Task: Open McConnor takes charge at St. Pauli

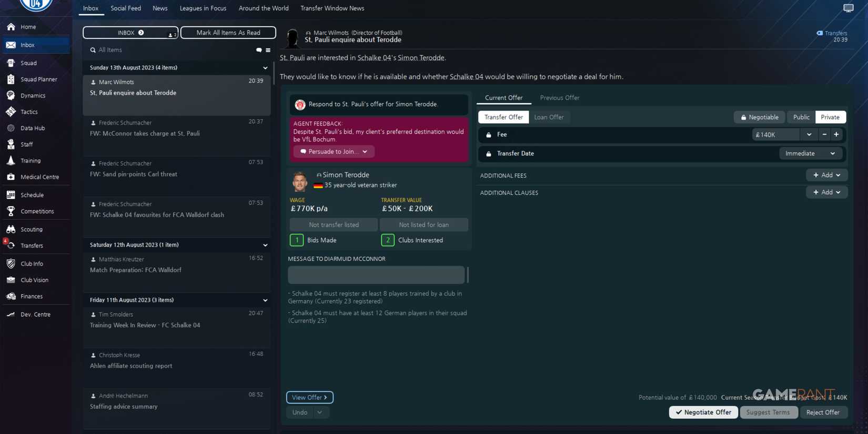Action: (177, 136)
